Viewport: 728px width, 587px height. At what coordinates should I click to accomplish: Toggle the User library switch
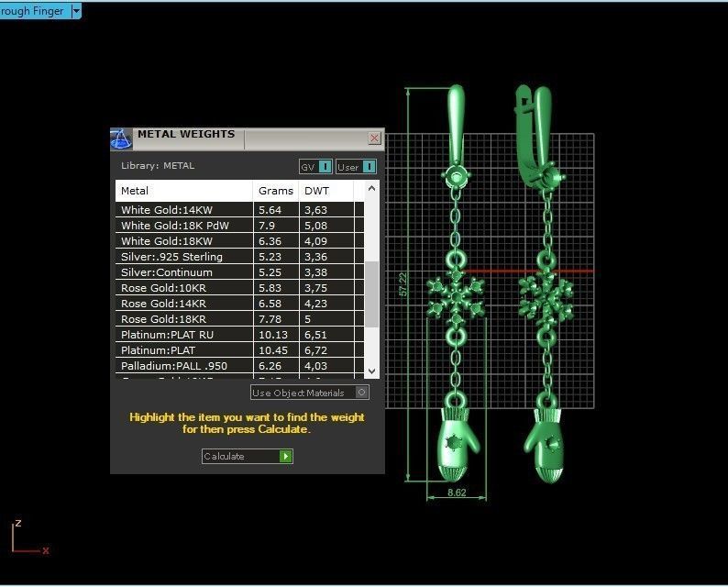coord(356,167)
